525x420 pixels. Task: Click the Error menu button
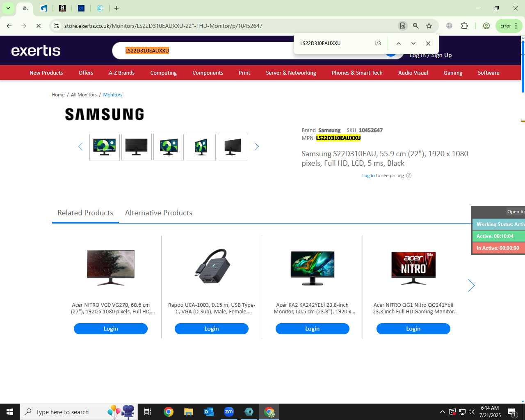tap(509, 26)
